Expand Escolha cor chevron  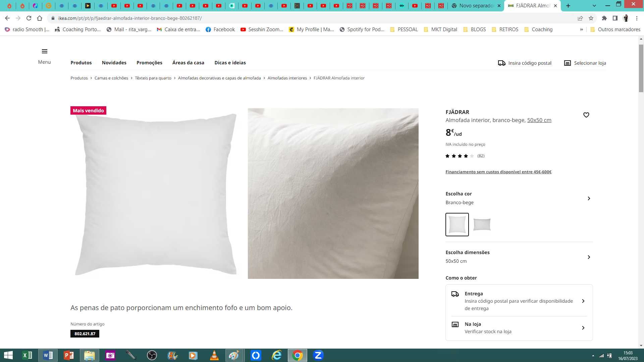tap(589, 198)
